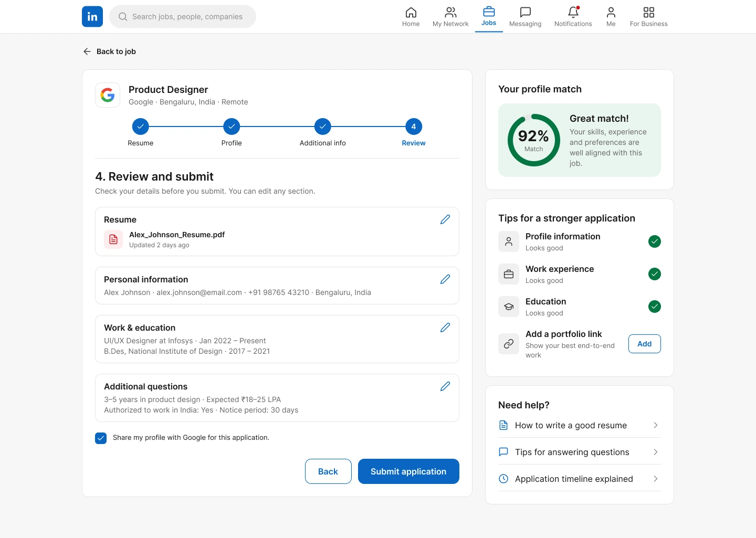
Task: Click the Alex_Johnson_Resume.pdf file name
Action: click(177, 235)
